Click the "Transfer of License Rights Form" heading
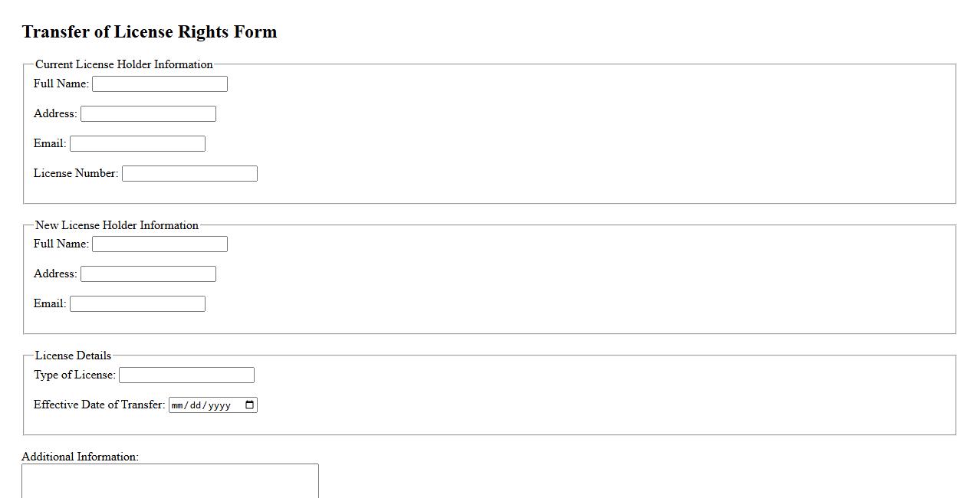Screen dimensions: 980x498 150,32
